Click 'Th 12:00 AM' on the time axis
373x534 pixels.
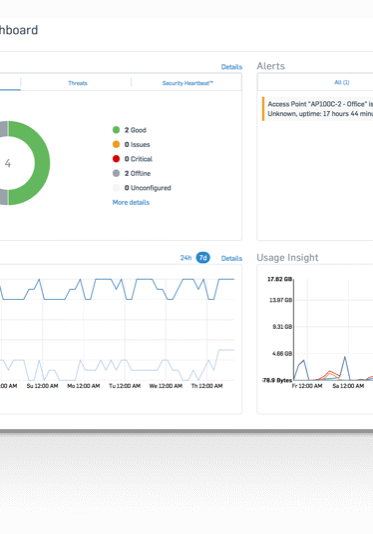[x=207, y=386]
